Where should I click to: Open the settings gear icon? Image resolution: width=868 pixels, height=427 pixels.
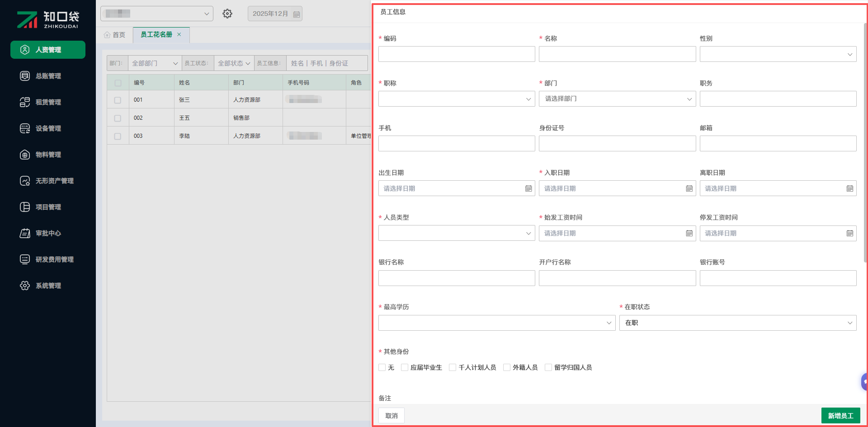pos(227,14)
